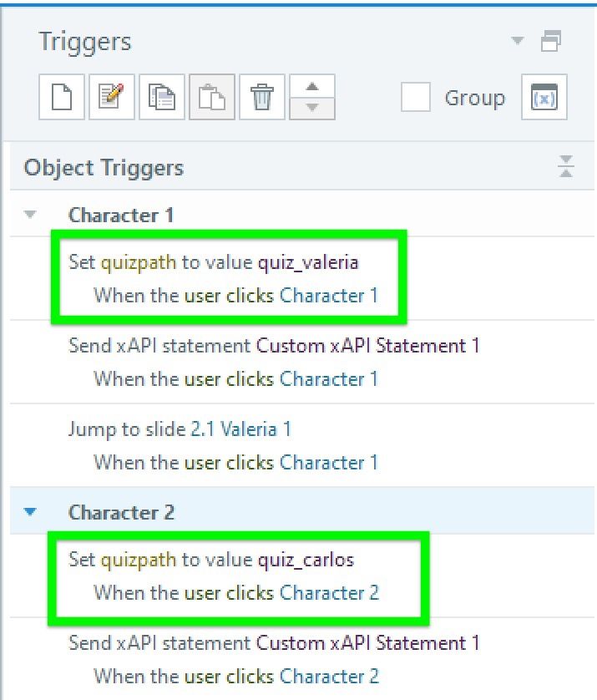
Task: Create a new trigger
Action: [x=62, y=98]
